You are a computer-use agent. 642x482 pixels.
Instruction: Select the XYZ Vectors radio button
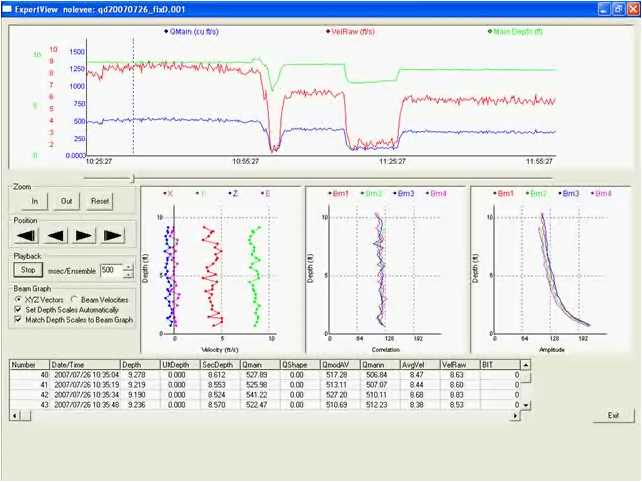pyautogui.click(x=18, y=300)
